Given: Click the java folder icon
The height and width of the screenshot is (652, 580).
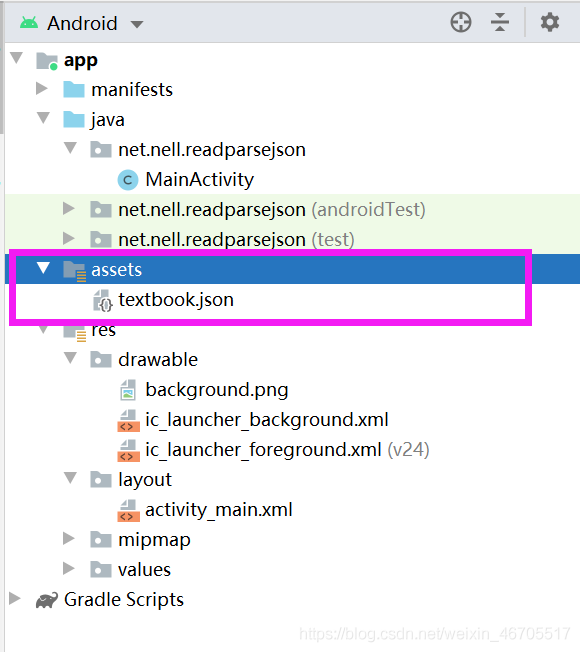Looking at the screenshot, I should click(x=74, y=119).
